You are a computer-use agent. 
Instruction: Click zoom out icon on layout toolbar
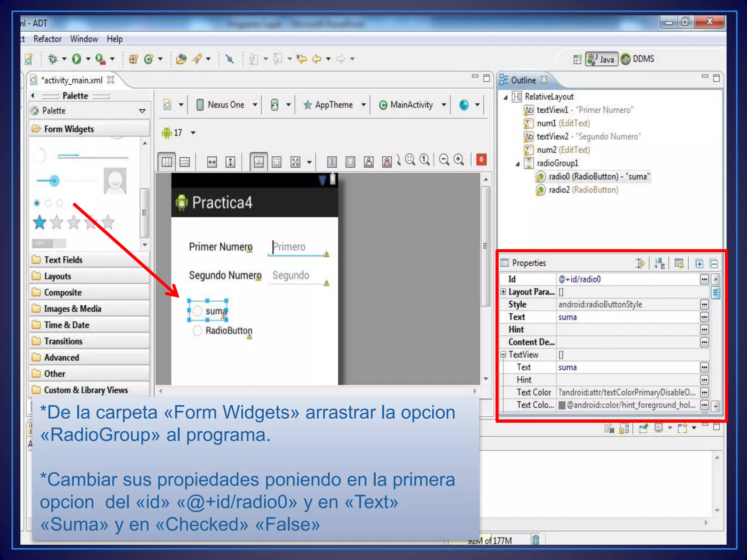(x=444, y=160)
